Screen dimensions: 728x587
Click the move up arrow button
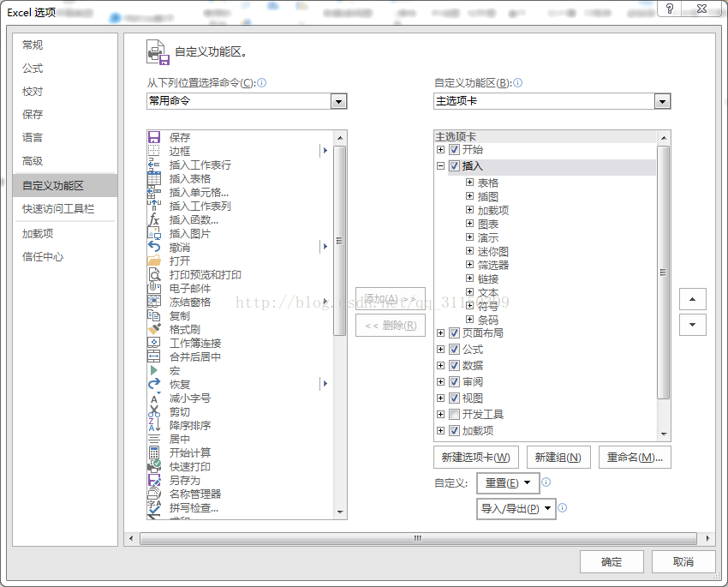tap(693, 299)
